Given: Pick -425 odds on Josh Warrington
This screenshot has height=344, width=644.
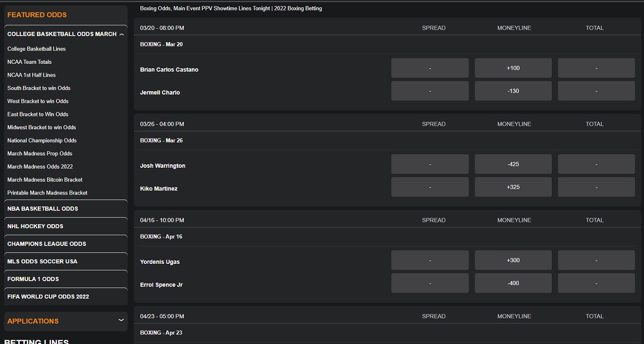Looking at the screenshot, I should pyautogui.click(x=513, y=163).
